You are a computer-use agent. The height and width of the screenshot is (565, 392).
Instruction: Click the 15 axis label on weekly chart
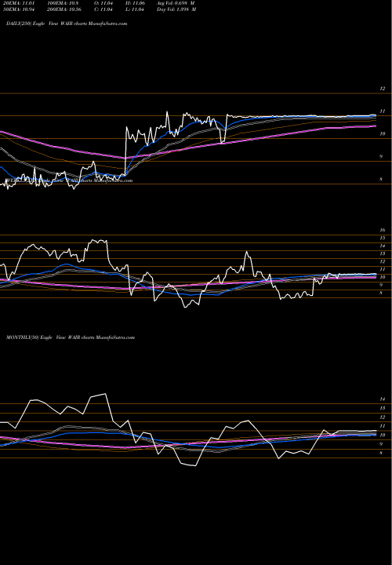[383, 238]
